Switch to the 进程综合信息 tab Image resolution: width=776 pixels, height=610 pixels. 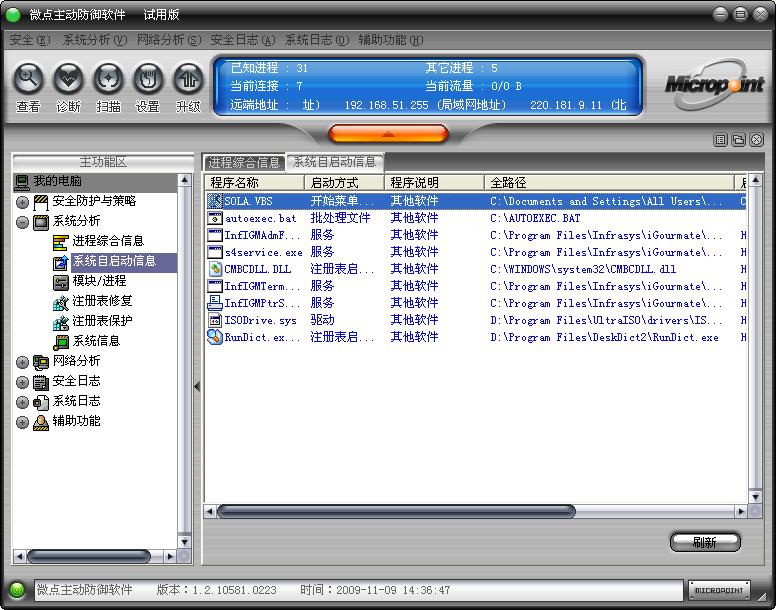click(244, 162)
